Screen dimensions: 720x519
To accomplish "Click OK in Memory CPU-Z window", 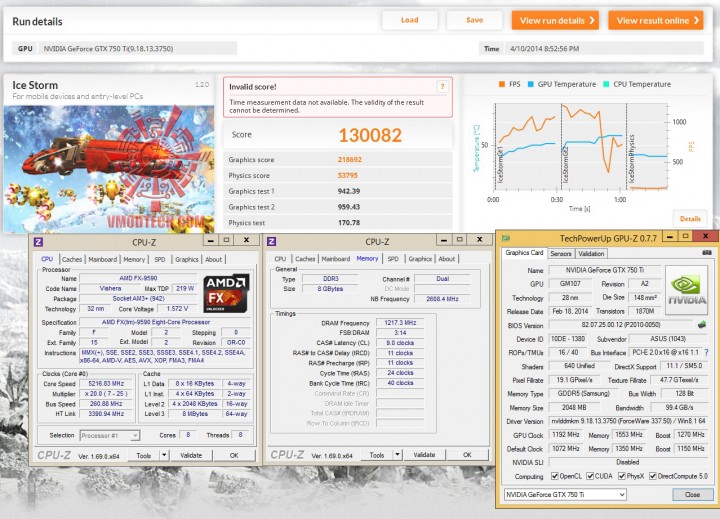I will coord(467,455).
